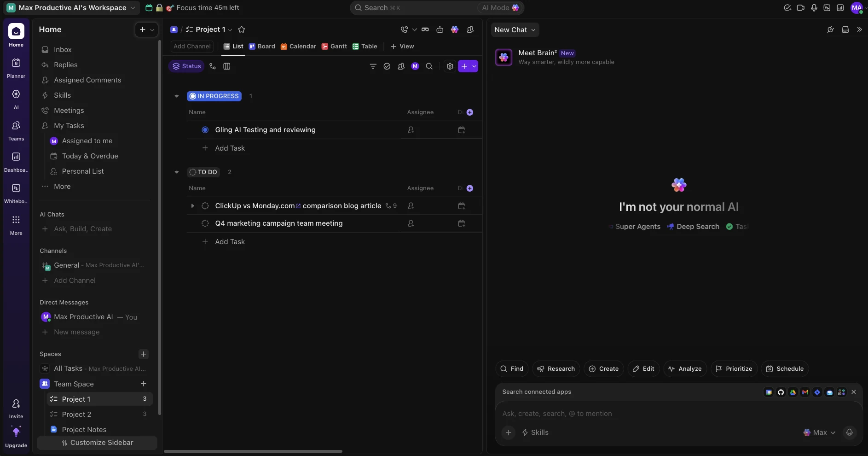The height and width of the screenshot is (456, 868).
Task: Assign the Q4 marketing campaign meeting task
Action: [x=411, y=223]
